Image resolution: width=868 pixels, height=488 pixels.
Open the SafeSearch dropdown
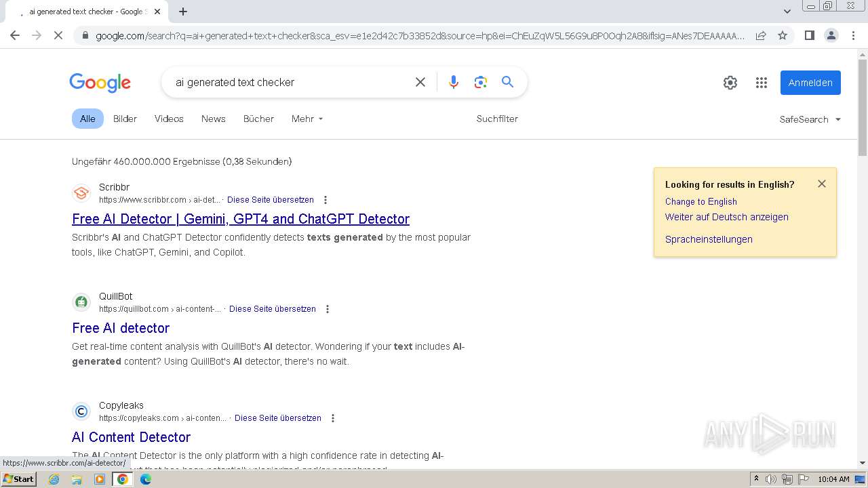click(x=810, y=119)
